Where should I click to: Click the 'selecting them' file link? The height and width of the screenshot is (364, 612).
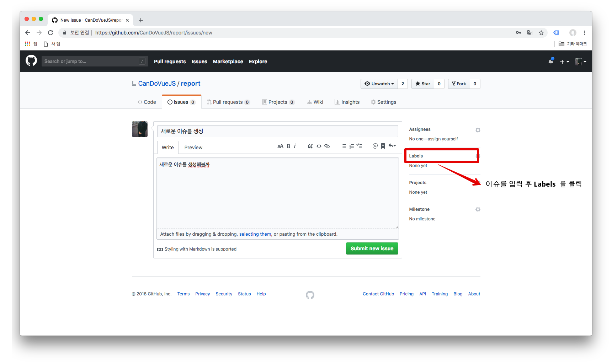(x=255, y=234)
